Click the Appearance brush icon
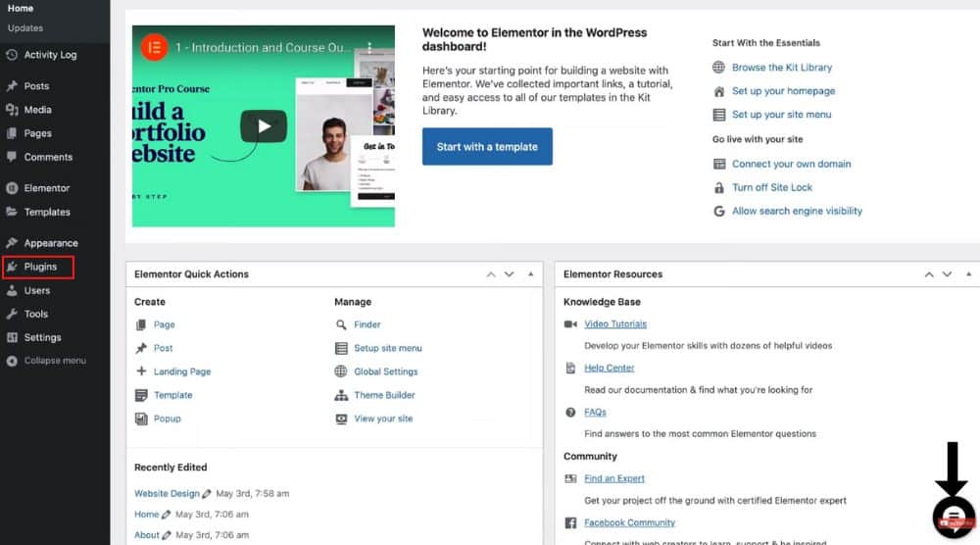 [11, 243]
